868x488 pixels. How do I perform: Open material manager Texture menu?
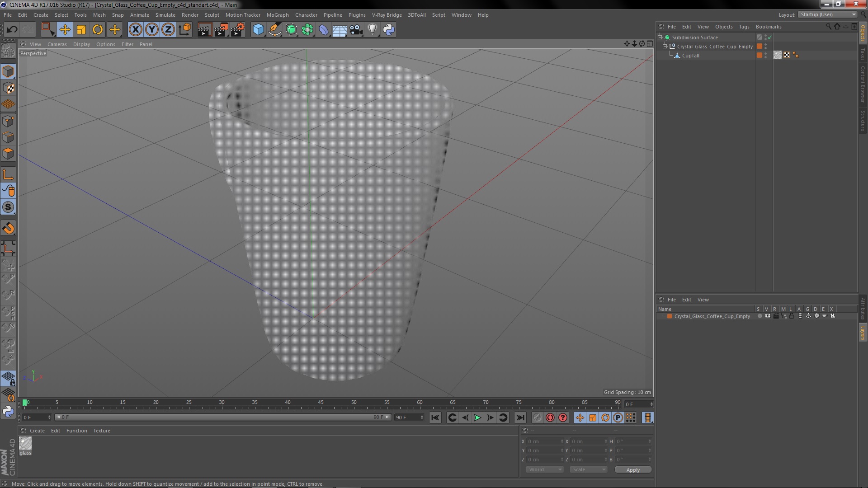[x=102, y=431]
